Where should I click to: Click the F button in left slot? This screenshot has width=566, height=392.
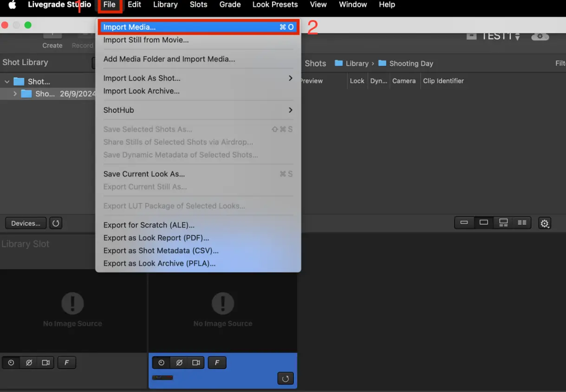coord(66,363)
